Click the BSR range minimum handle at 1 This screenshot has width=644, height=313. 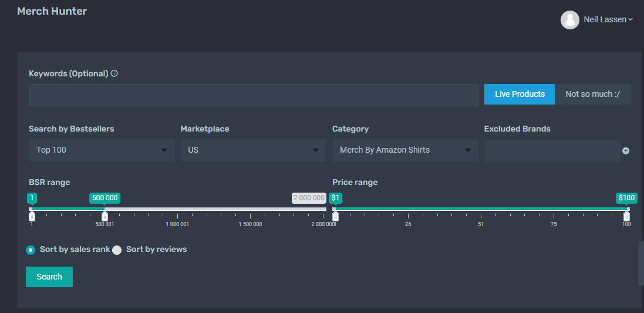tap(32, 216)
